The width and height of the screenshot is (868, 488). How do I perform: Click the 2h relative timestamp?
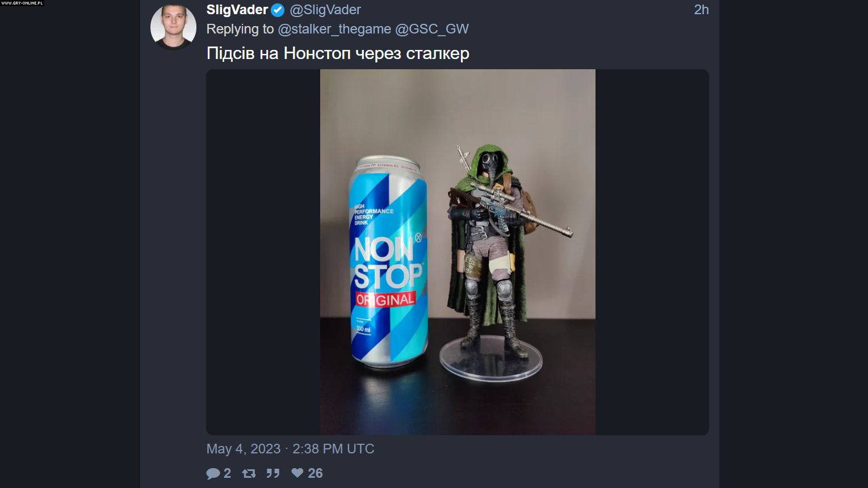pos(702,10)
